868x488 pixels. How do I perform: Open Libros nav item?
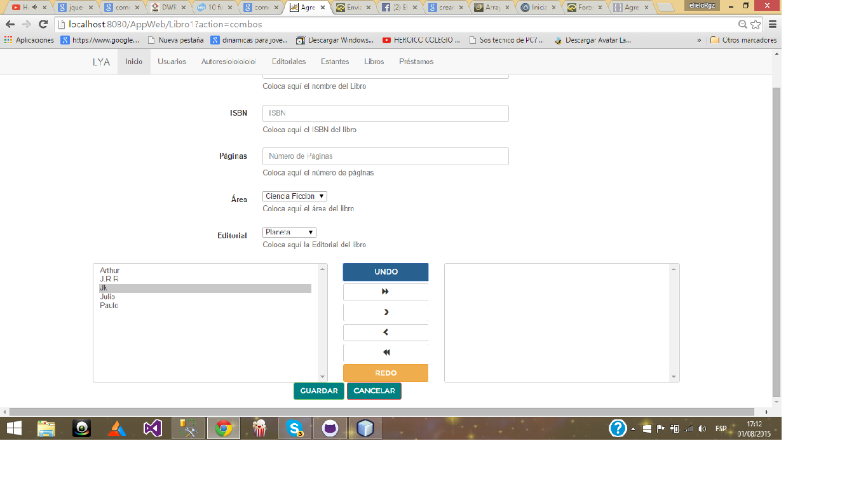[x=374, y=62]
